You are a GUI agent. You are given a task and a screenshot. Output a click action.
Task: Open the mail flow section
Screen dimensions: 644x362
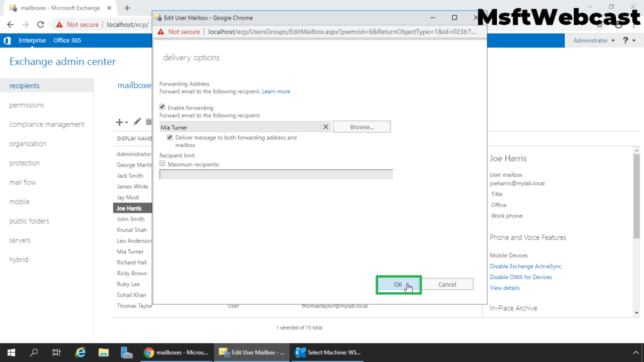[x=23, y=182]
